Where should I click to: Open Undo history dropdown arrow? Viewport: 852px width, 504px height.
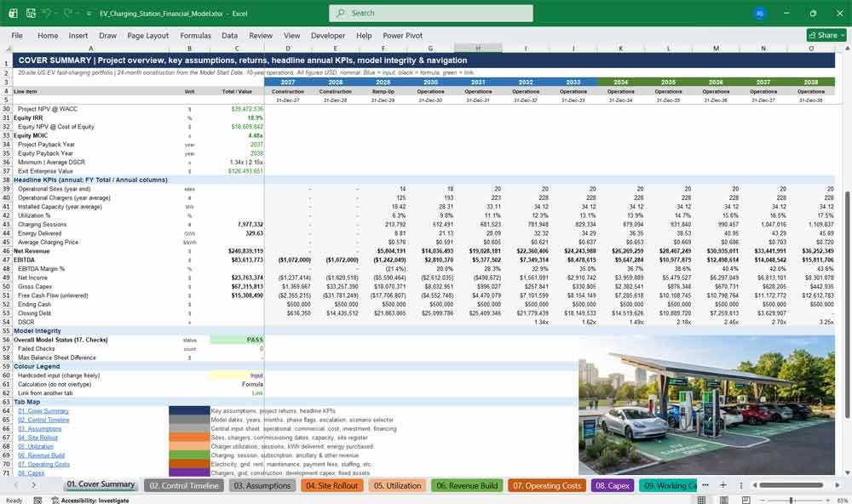pyautogui.click(x=56, y=13)
